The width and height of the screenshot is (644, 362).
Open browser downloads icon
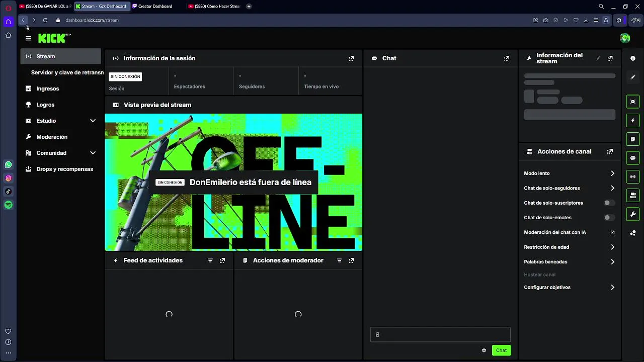tap(586, 20)
